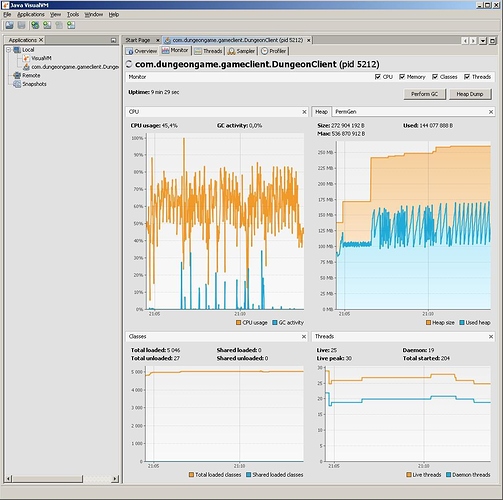Click the Applications panel scrollbar left arrow
The height and width of the screenshot is (500, 503).
coord(9,479)
